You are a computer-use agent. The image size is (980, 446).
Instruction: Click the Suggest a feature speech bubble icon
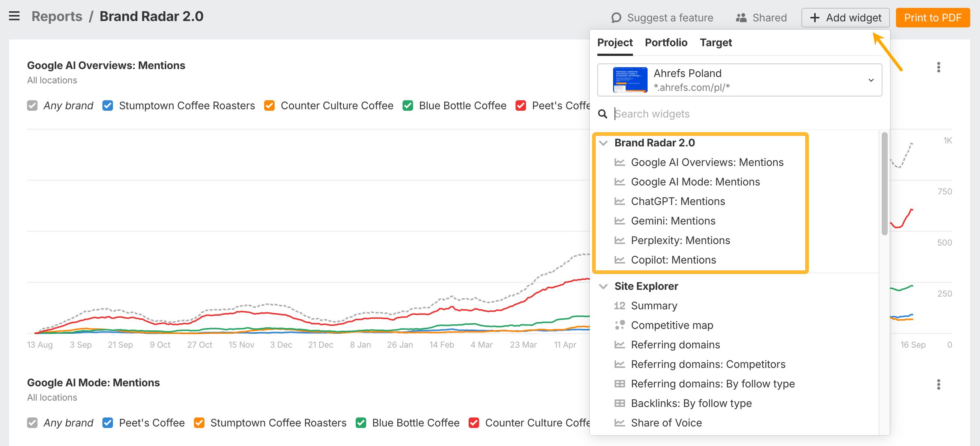tap(617, 18)
